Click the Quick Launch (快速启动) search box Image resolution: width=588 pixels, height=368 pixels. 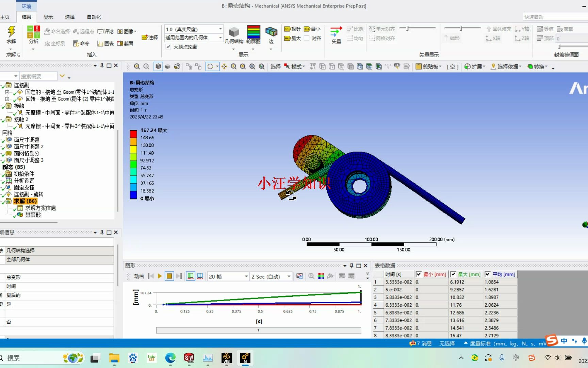pyautogui.click(x=555, y=17)
